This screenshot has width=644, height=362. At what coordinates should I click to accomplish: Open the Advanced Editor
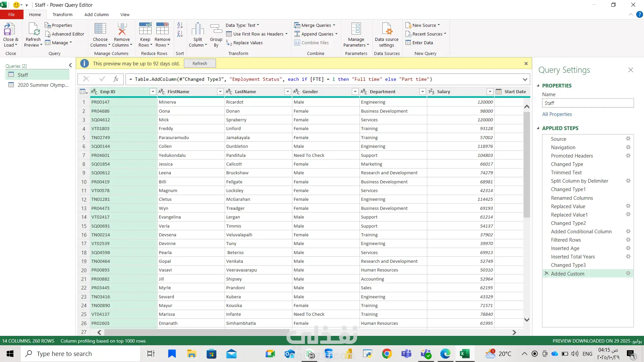point(65,34)
